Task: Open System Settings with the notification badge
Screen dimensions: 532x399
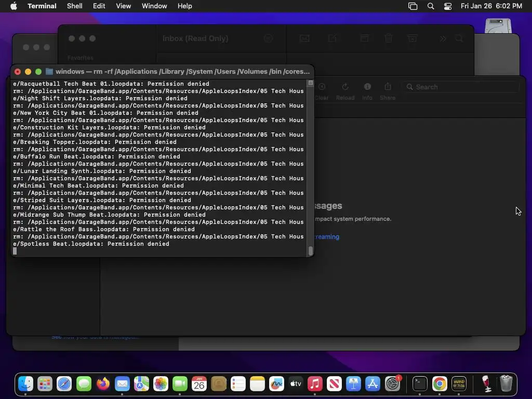Action: click(x=393, y=384)
